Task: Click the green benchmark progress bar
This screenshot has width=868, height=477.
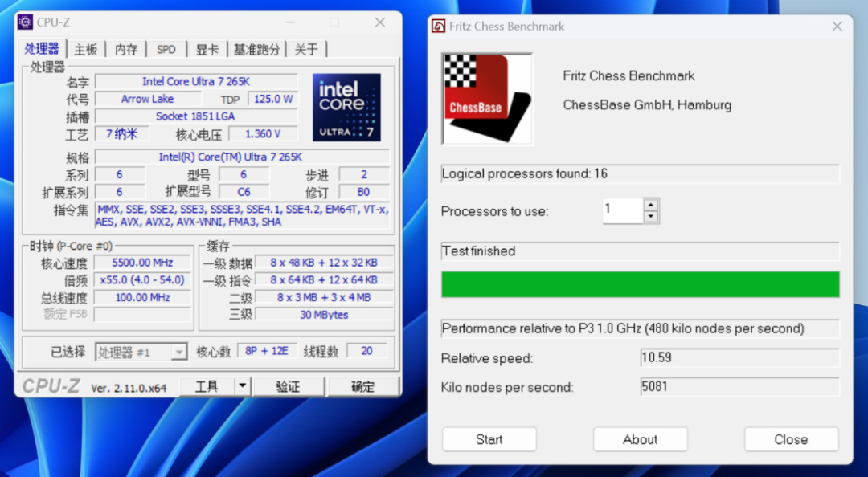Action: coord(641,284)
